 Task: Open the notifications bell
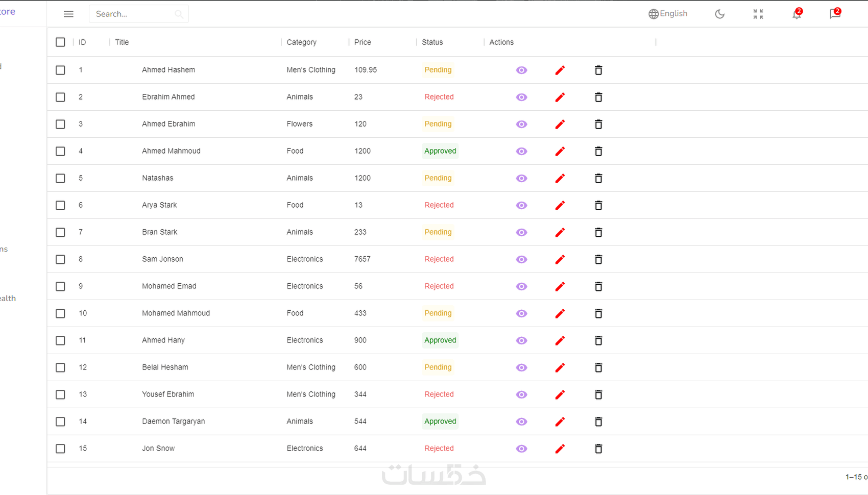797,14
